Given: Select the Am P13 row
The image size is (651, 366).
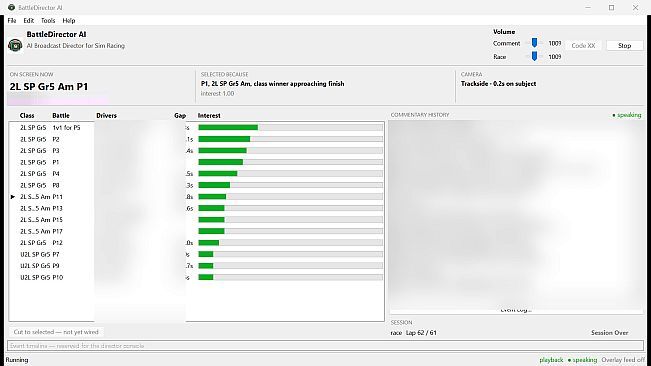Looking at the screenshot, I should point(196,208).
